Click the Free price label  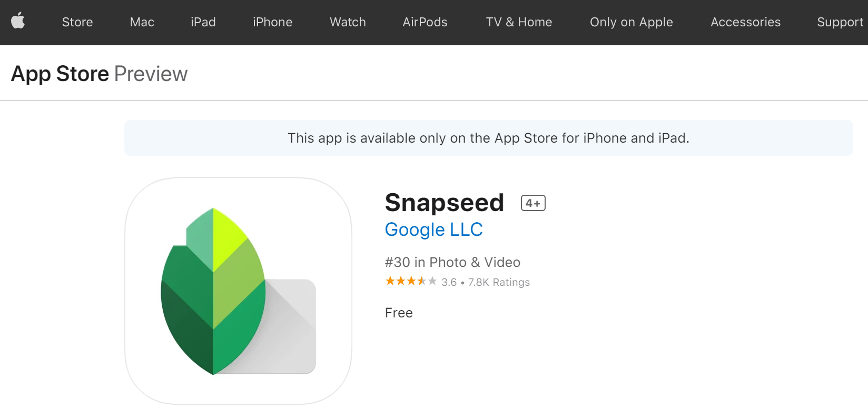(x=399, y=313)
